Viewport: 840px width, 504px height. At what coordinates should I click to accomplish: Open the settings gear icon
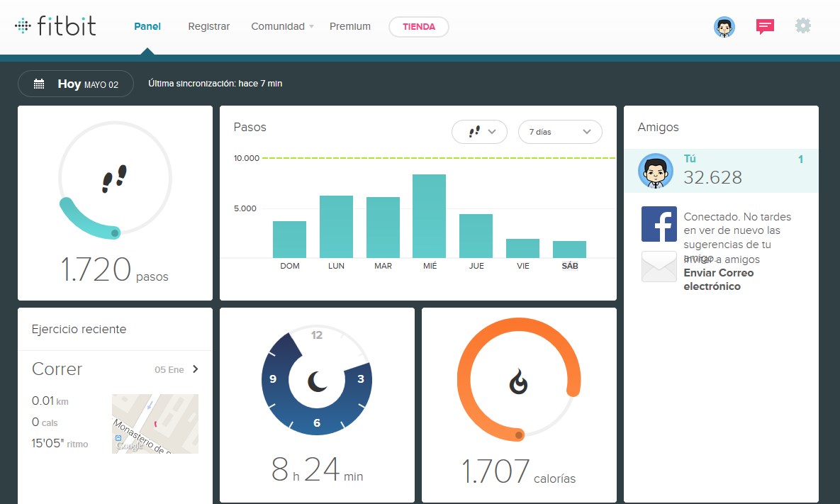(802, 26)
